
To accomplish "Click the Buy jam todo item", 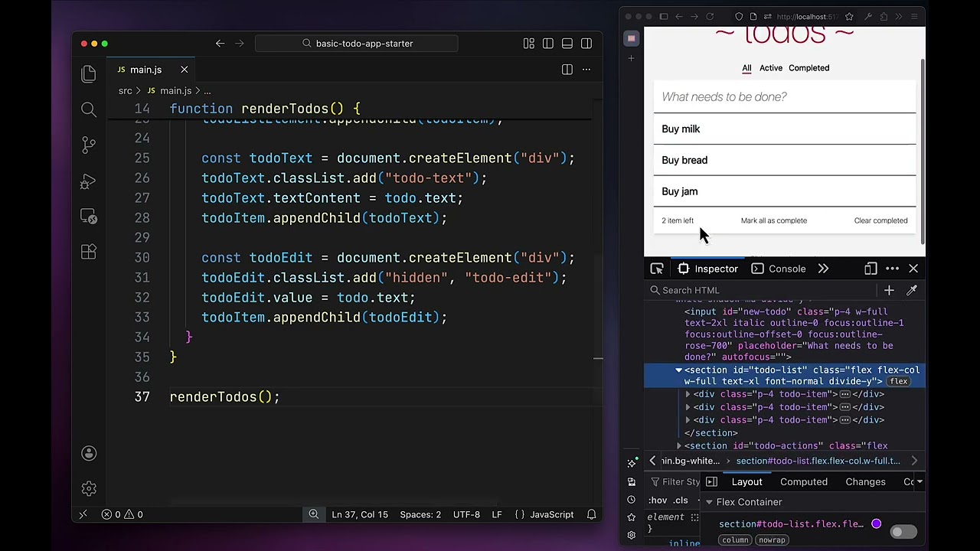I will pos(785,191).
